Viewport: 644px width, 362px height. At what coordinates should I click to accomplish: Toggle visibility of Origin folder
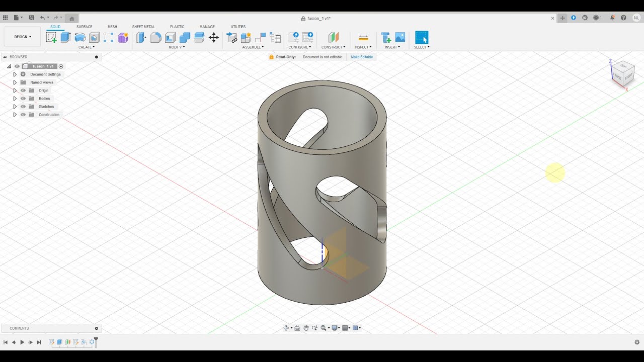coord(23,90)
